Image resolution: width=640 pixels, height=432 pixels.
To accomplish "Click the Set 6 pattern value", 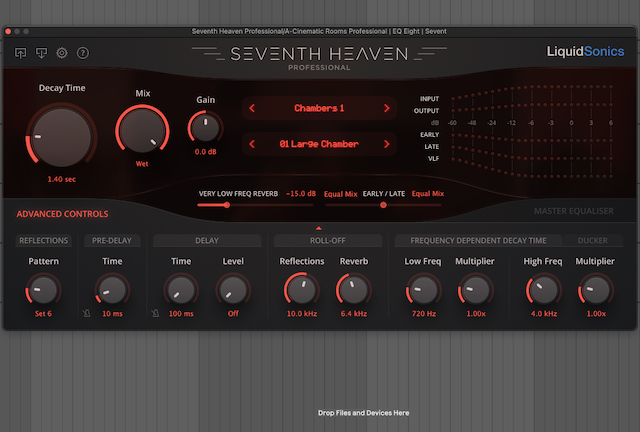I will tap(43, 314).
